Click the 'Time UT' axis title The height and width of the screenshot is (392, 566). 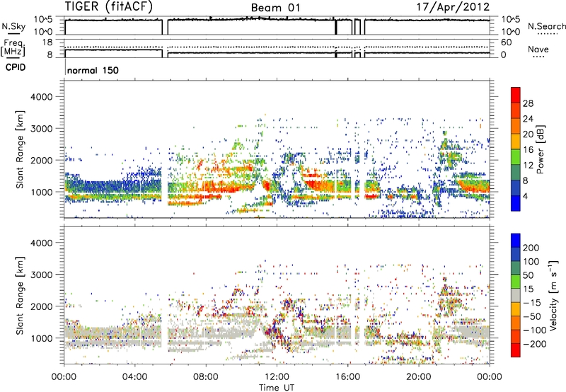(x=277, y=388)
